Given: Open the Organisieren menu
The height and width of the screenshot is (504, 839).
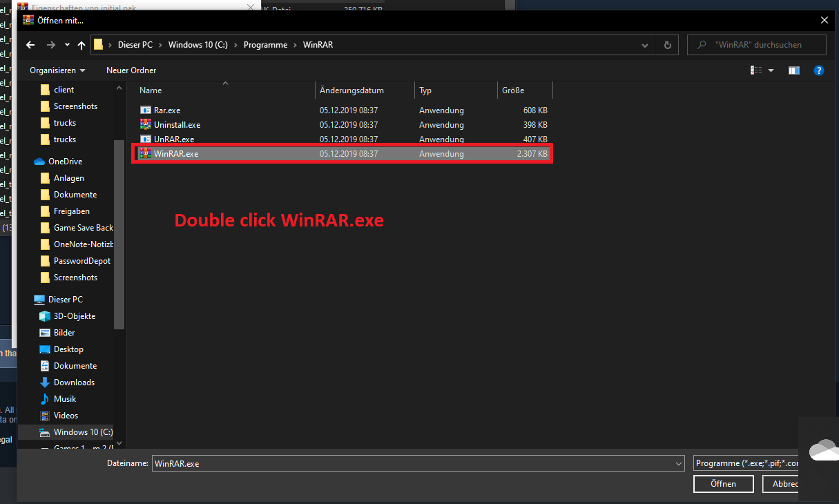Looking at the screenshot, I should tap(57, 70).
